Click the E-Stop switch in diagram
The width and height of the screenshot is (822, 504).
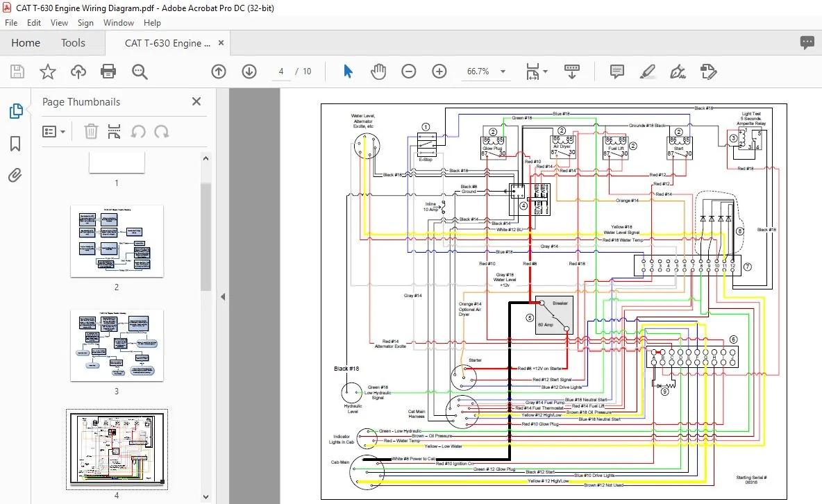(426, 145)
